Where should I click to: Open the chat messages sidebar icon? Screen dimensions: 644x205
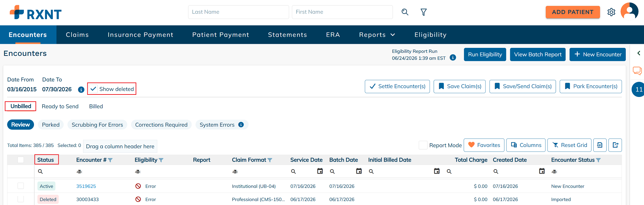[x=637, y=71]
